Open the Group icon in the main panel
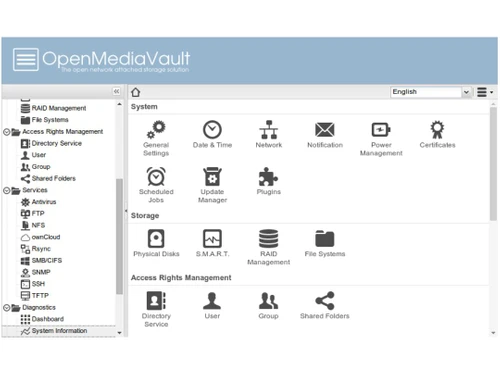 [x=269, y=305]
